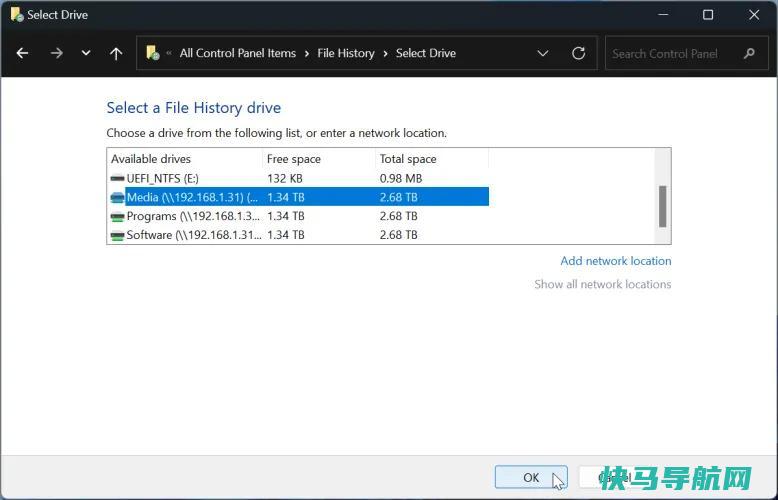Click the search magnifier icon

pyautogui.click(x=749, y=53)
